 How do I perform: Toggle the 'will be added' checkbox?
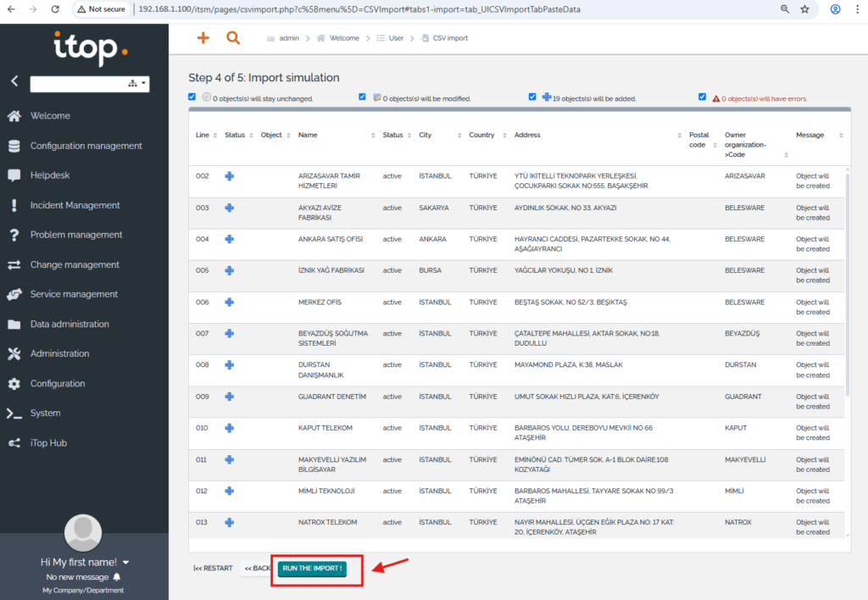pyautogui.click(x=532, y=97)
